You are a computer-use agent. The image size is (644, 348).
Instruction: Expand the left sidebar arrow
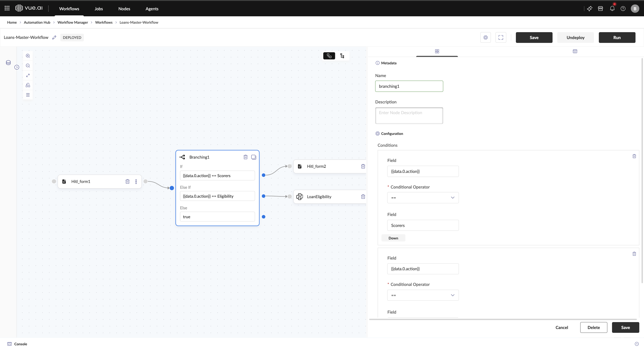tap(17, 67)
